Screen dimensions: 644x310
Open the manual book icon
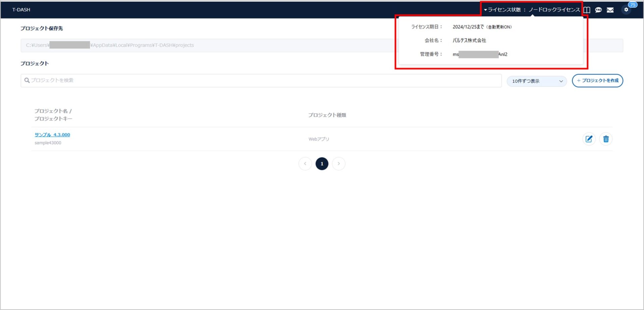(587, 10)
